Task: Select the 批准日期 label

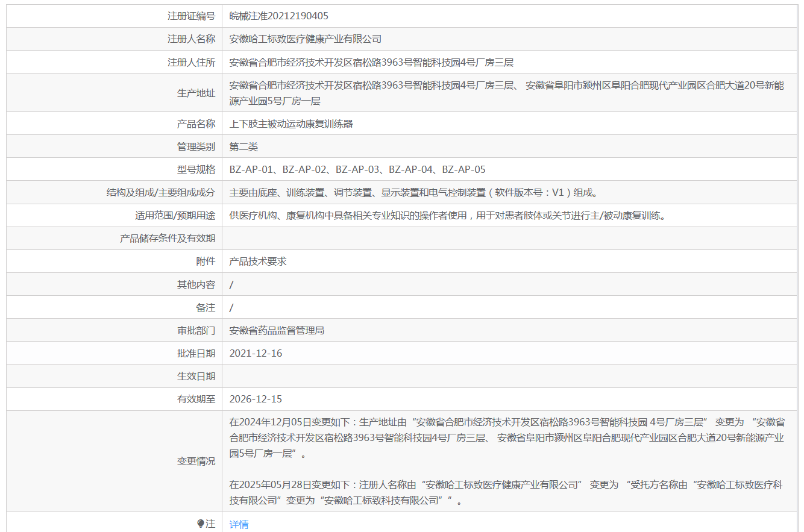Action: [x=196, y=353]
